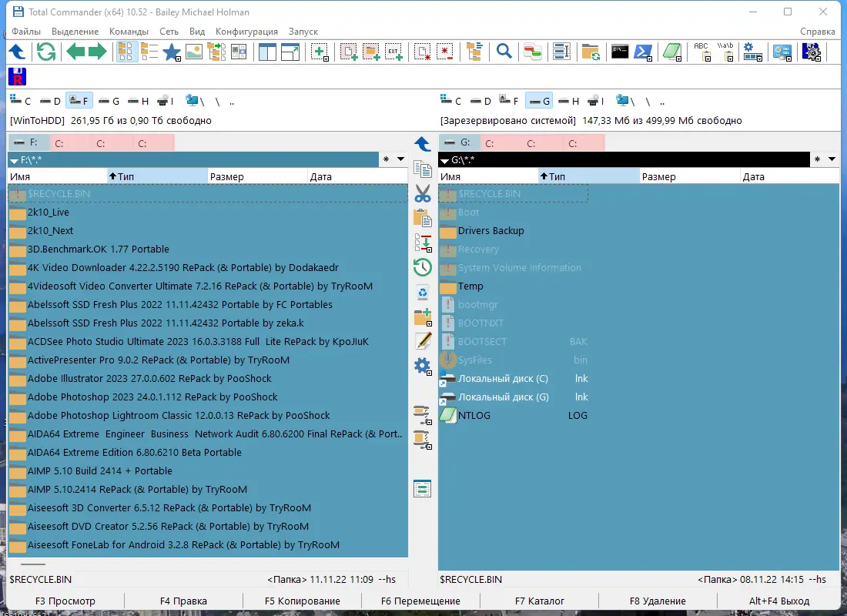Image resolution: width=847 pixels, height=616 pixels.
Task: Click the scissors cut icon in middle bar
Action: [423, 193]
